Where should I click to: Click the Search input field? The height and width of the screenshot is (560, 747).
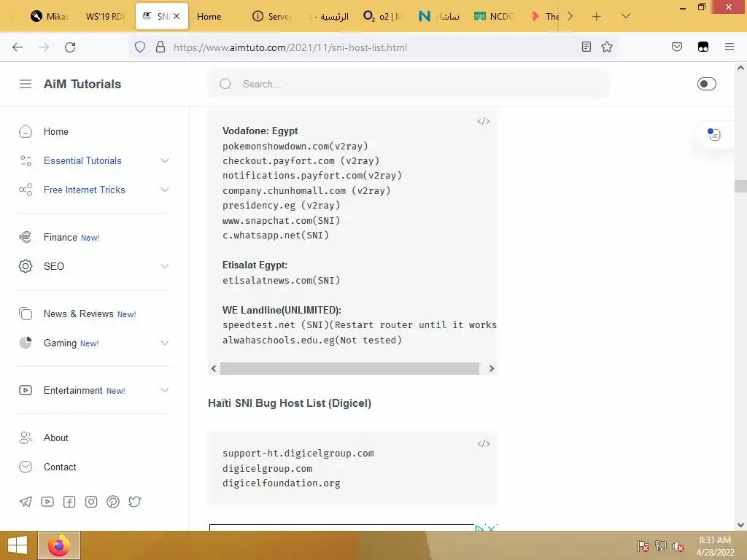click(409, 84)
